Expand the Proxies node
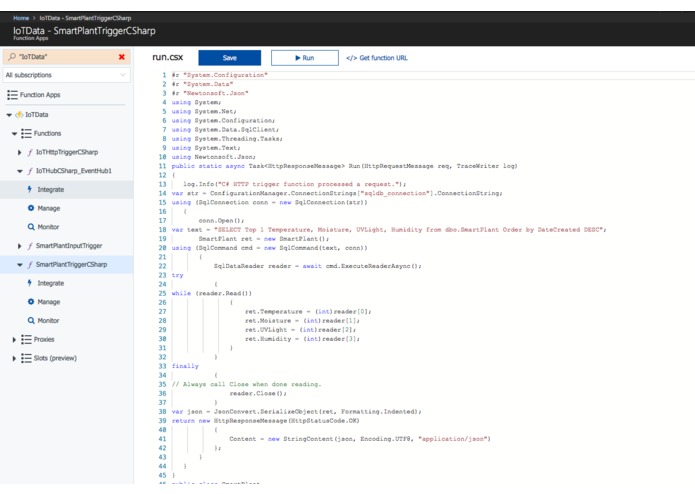 [14, 340]
